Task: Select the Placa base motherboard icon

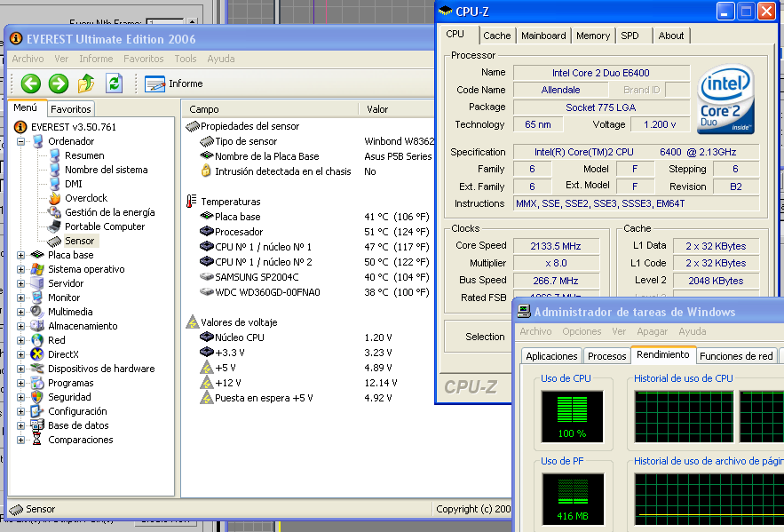Action: tap(37, 255)
